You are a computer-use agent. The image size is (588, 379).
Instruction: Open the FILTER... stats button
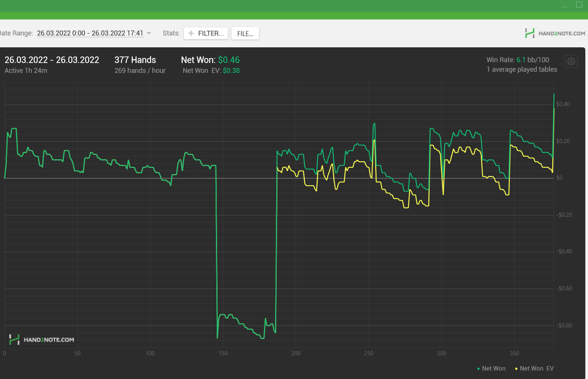pyautogui.click(x=206, y=33)
